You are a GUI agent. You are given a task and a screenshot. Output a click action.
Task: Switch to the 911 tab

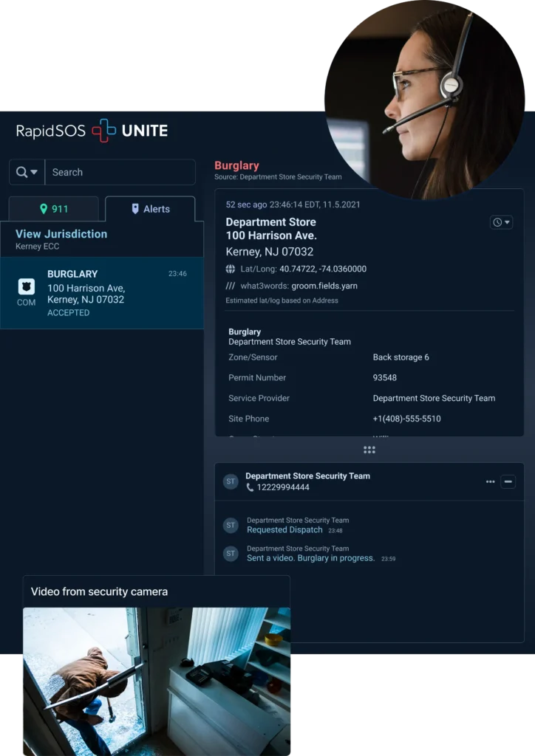[x=53, y=209]
